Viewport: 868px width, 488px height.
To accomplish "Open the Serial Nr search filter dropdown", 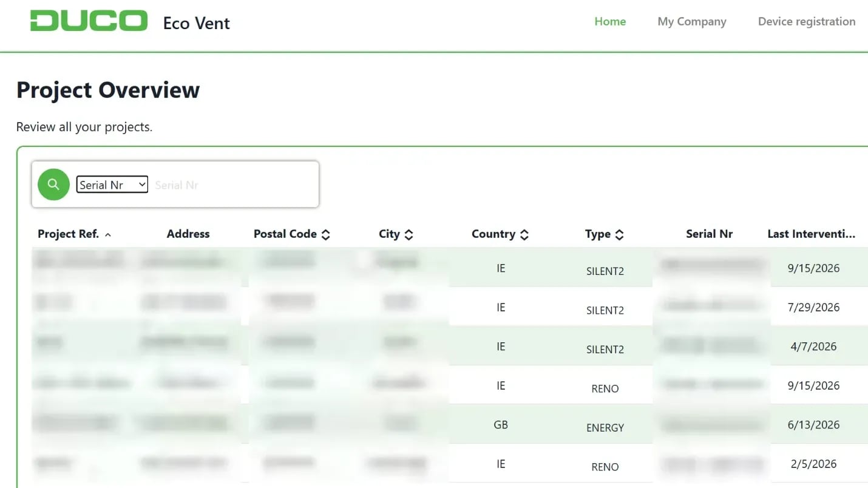I will click(112, 185).
